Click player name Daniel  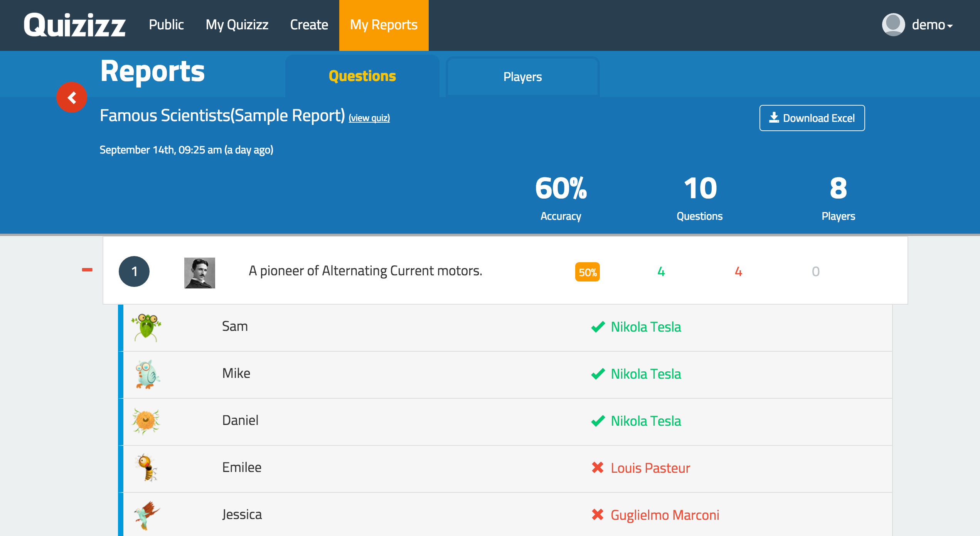point(241,420)
